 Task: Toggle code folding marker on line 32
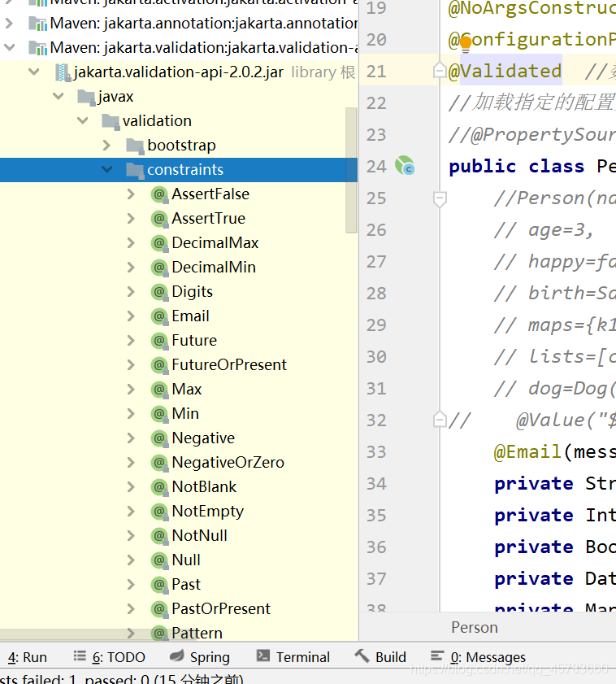tap(440, 419)
